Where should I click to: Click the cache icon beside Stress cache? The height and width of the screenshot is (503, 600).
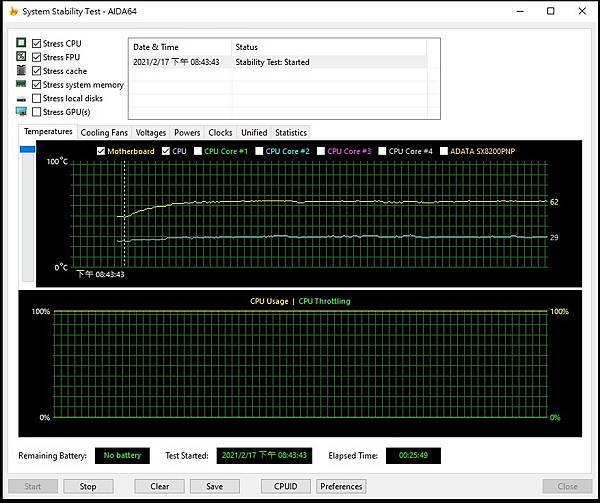(21, 71)
